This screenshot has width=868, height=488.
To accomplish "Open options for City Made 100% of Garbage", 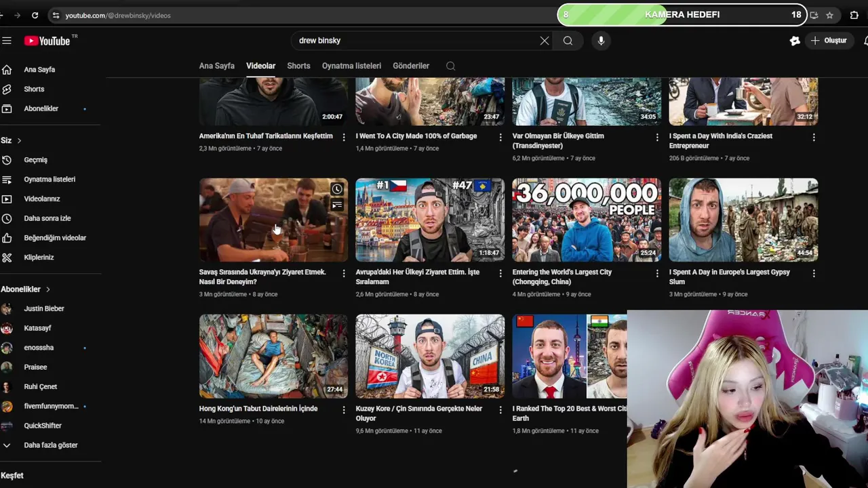I will point(500,138).
